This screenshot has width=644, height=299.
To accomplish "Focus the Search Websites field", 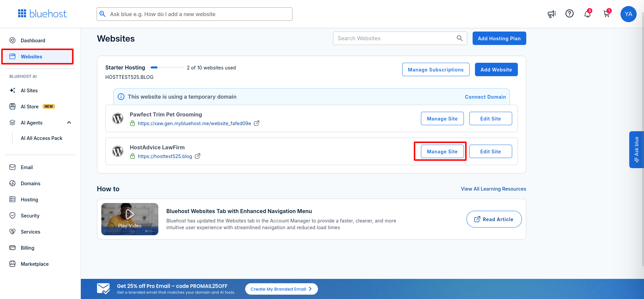I will (400, 38).
